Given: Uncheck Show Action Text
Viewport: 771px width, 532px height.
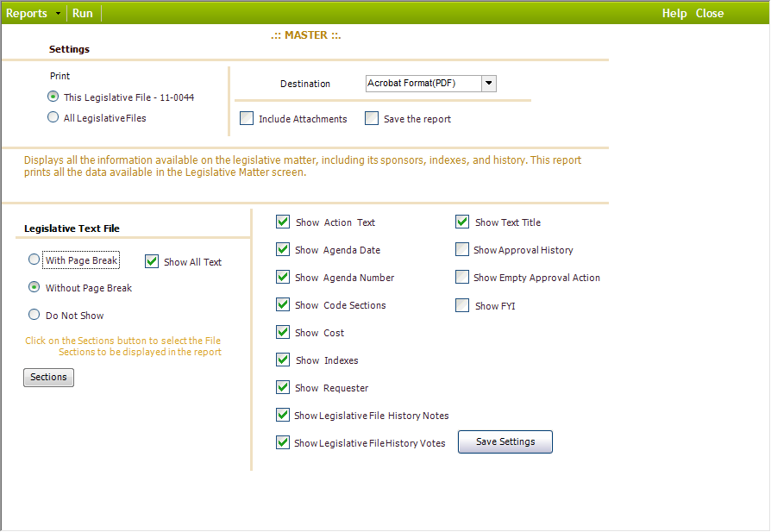Looking at the screenshot, I should [x=283, y=222].
